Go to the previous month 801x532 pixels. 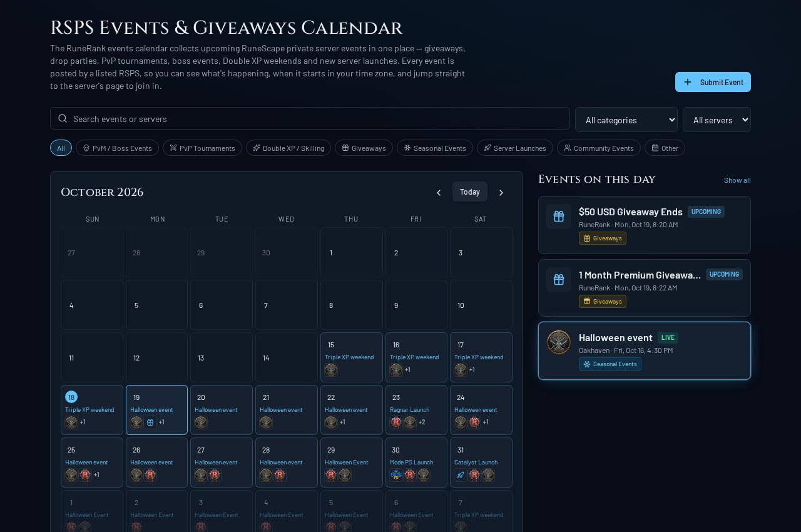coord(439,193)
